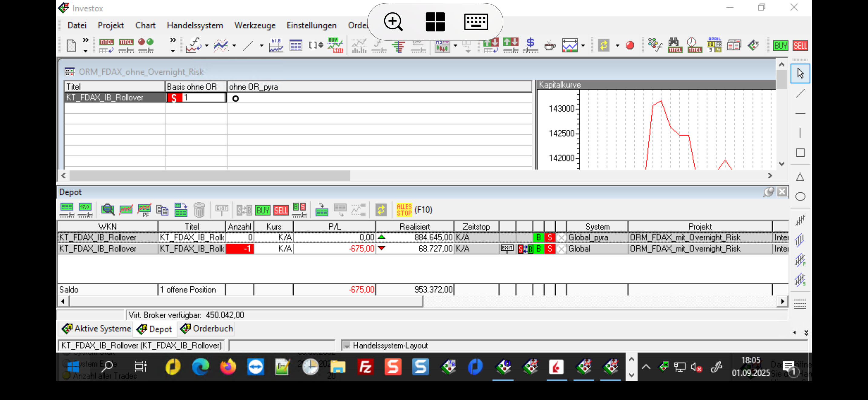Click the SELL button in top-right toolbar
868x400 pixels.
pos(800,45)
